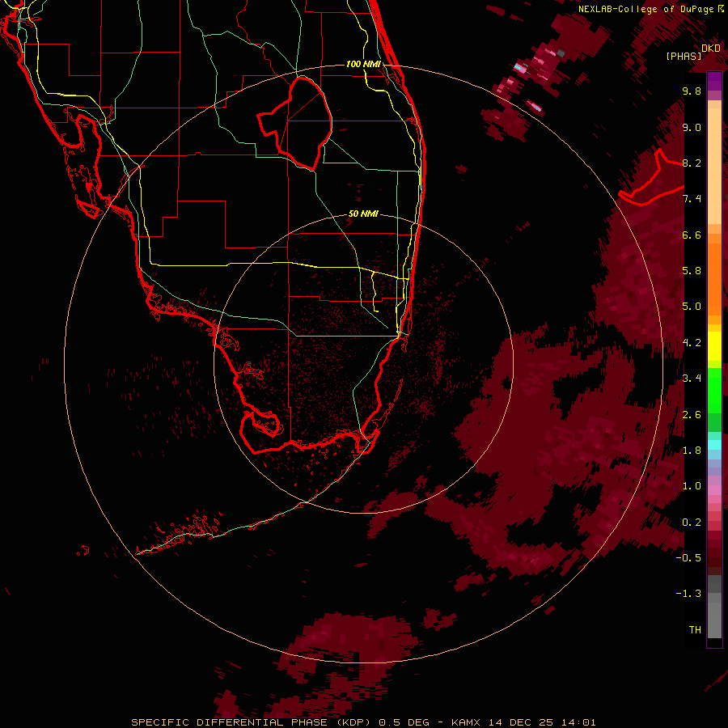The height and width of the screenshot is (728, 728).
Task: Click the 8.2 scale value
Action: coord(692,163)
